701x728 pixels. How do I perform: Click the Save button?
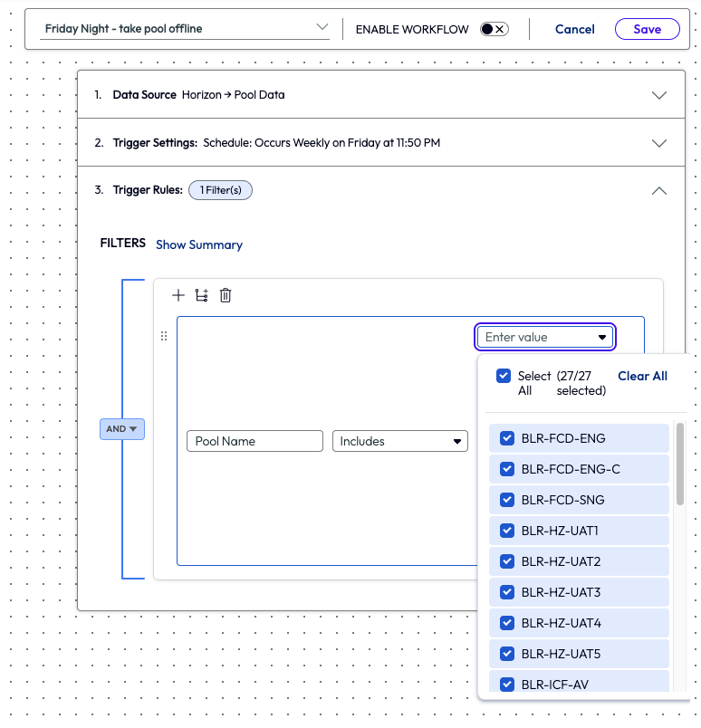click(647, 29)
